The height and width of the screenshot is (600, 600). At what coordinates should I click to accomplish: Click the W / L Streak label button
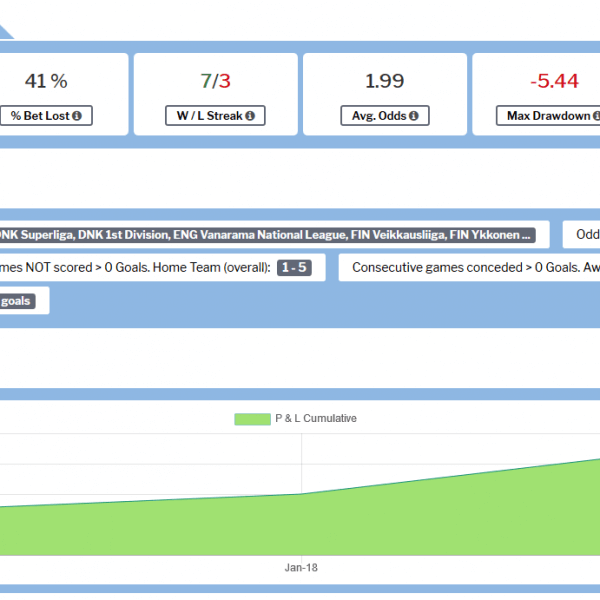pyautogui.click(x=215, y=116)
